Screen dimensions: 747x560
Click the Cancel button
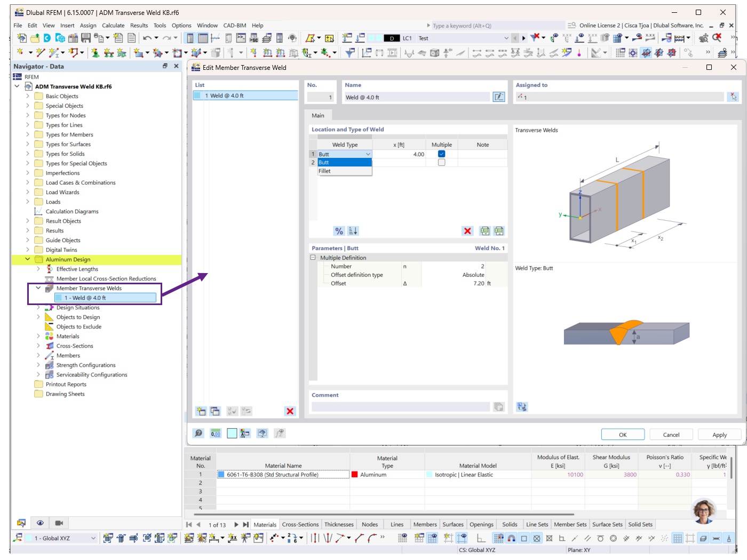[671, 435]
